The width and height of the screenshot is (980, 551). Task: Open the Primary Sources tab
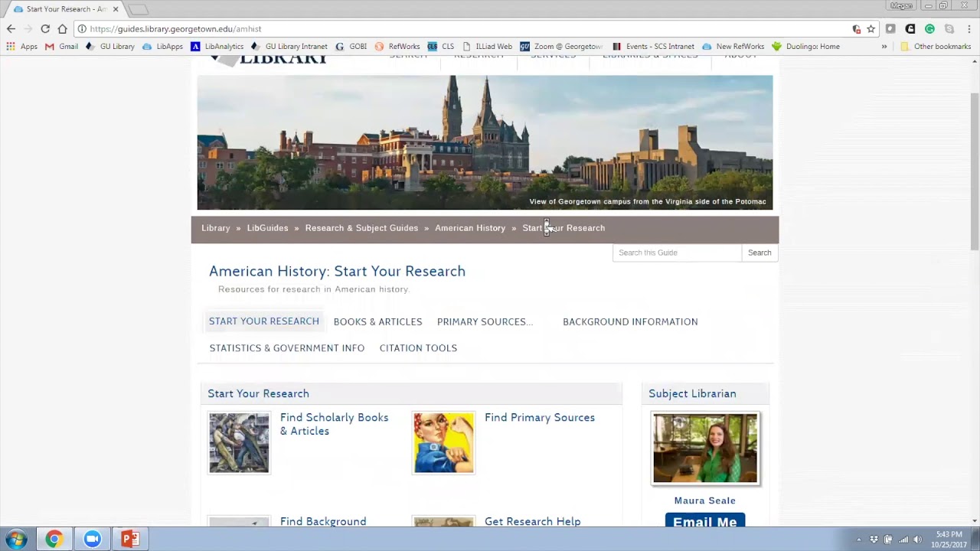tap(485, 321)
